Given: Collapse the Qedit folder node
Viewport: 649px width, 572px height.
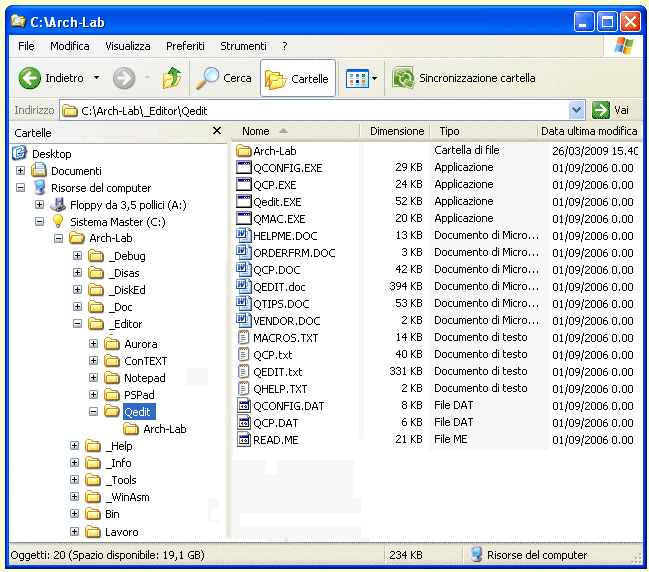Looking at the screenshot, I should point(94,411).
